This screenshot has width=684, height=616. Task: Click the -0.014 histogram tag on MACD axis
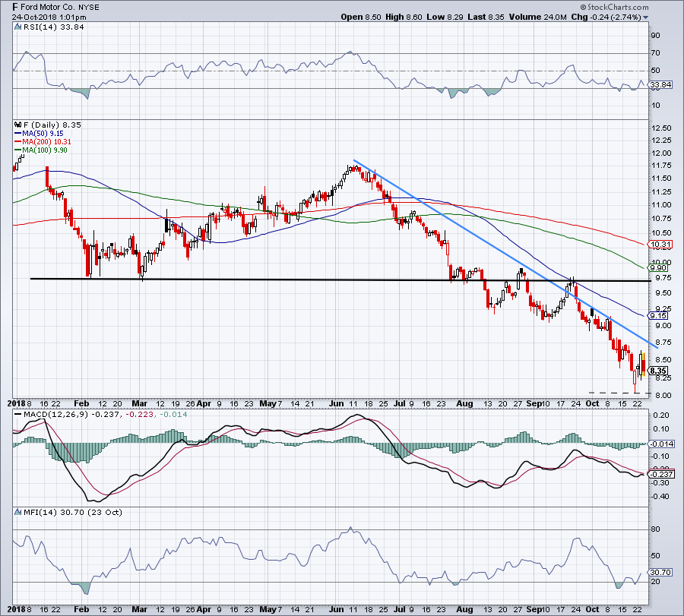662,444
